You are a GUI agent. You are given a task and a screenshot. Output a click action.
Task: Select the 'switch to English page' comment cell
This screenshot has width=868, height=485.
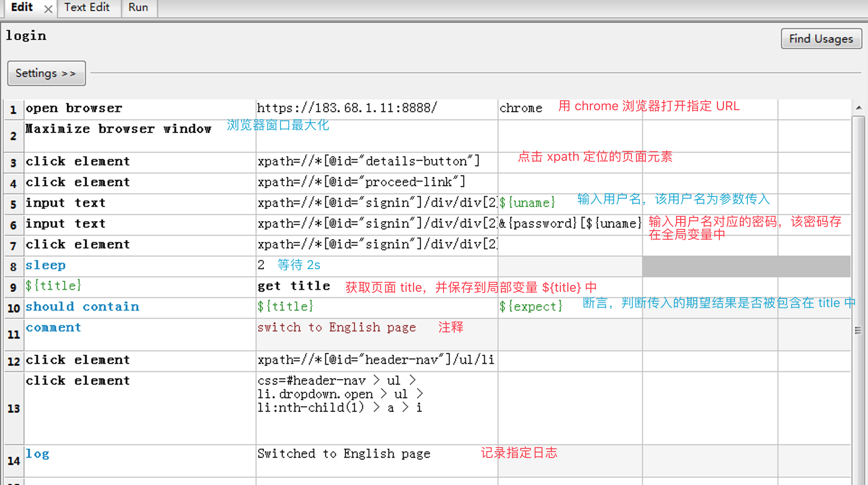(x=377, y=335)
